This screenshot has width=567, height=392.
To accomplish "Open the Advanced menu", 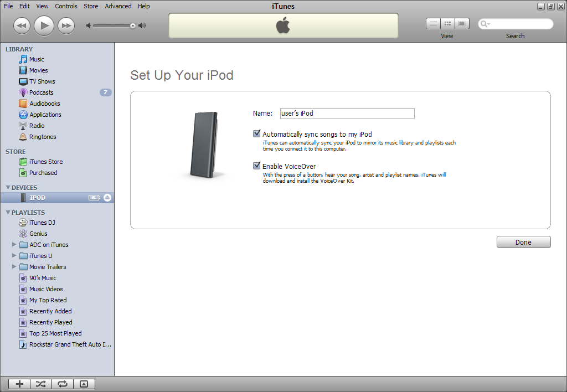I will tap(118, 6).
